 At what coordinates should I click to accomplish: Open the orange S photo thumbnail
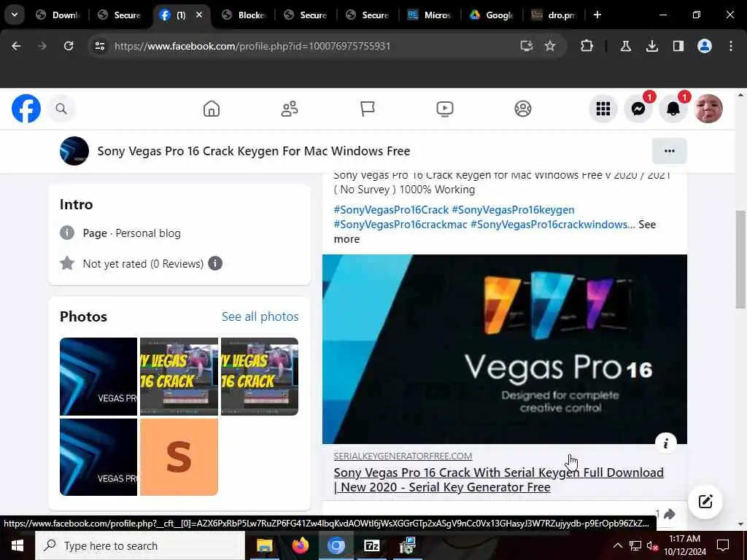[179, 457]
